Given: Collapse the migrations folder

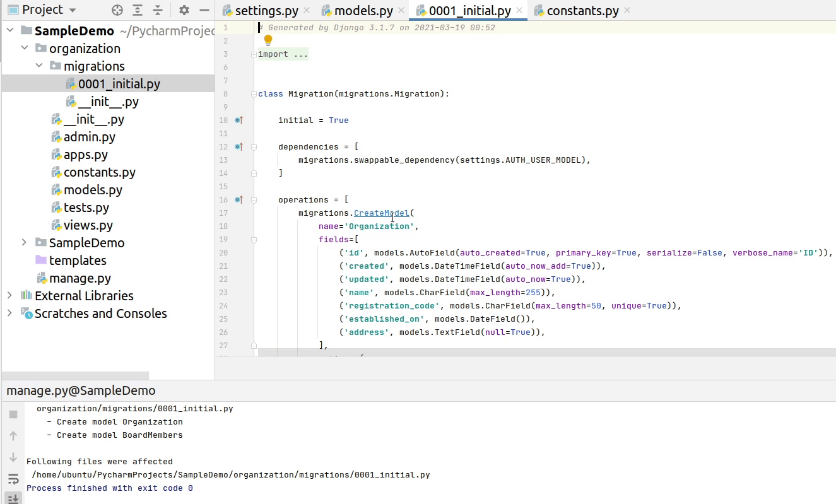Looking at the screenshot, I should coord(39,66).
